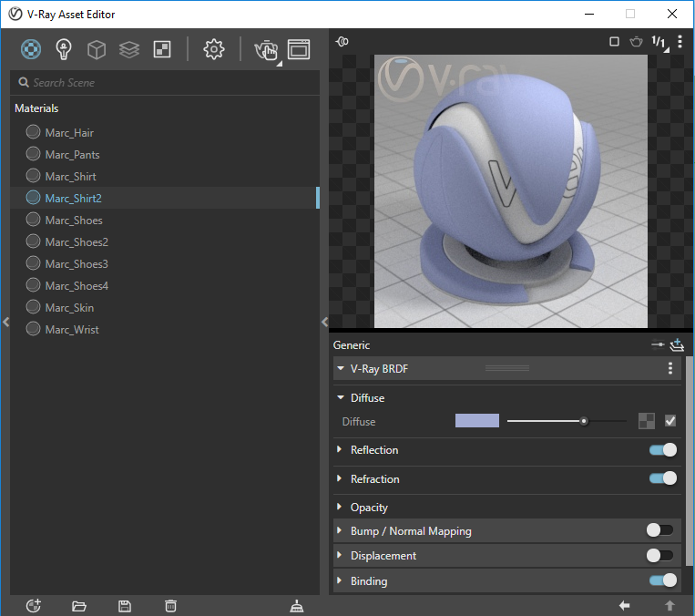Collapse right panel with middle arrow

pos(324,322)
